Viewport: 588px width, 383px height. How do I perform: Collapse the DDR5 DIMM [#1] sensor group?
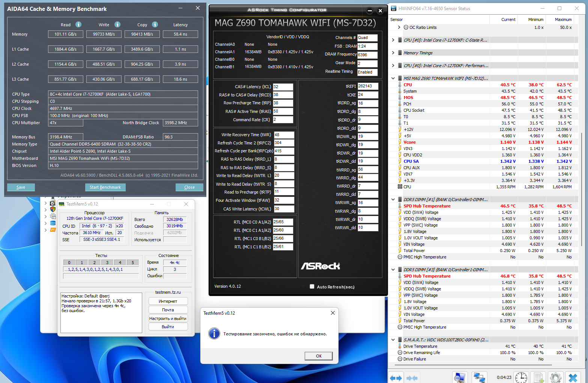pos(393,200)
